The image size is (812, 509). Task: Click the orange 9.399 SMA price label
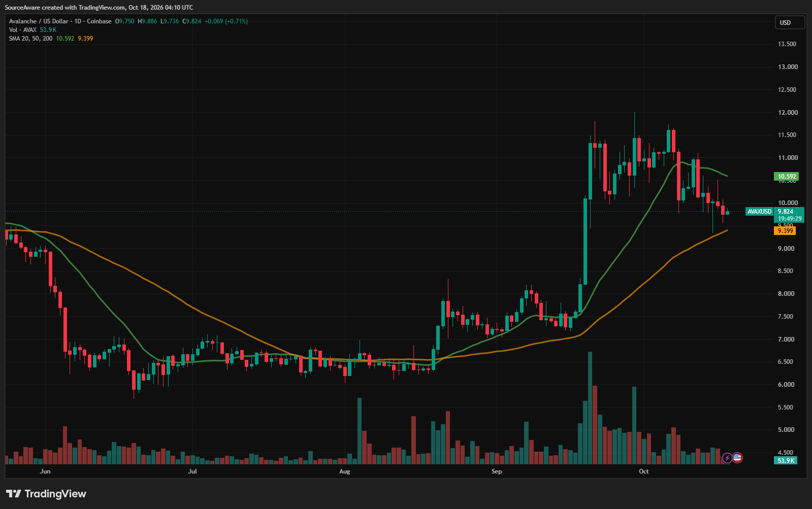pyautogui.click(x=785, y=230)
